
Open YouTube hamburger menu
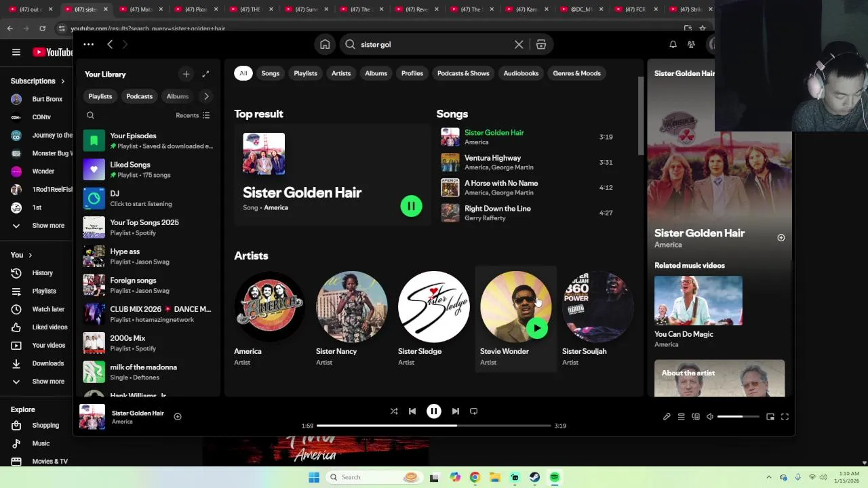coord(16,52)
